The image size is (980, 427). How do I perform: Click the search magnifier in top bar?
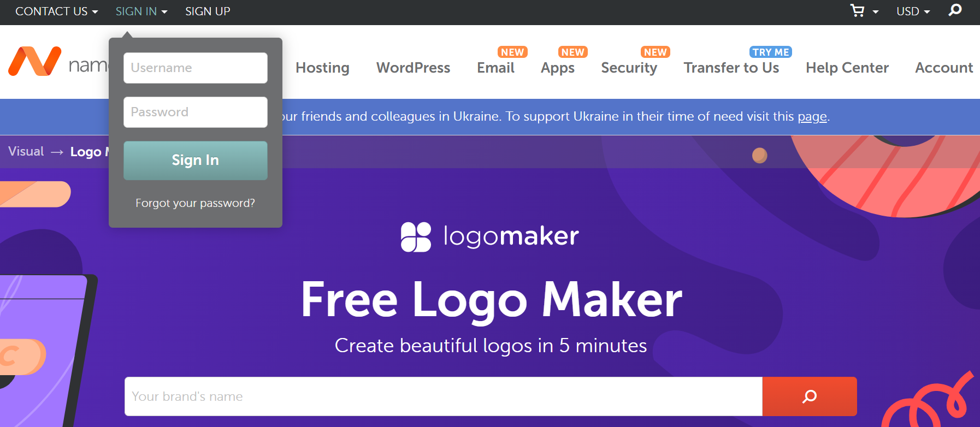point(955,10)
